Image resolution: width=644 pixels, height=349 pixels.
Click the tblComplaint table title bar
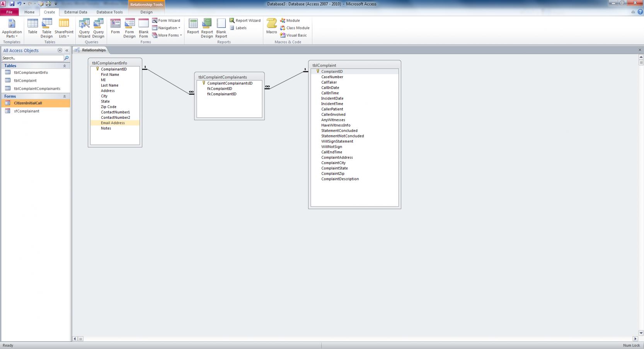point(354,65)
